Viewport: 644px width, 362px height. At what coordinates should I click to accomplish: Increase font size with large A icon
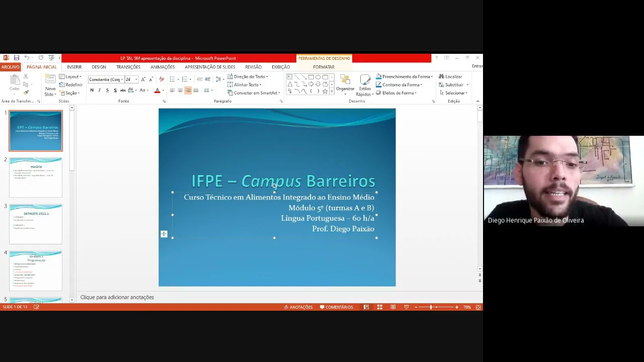(143, 79)
